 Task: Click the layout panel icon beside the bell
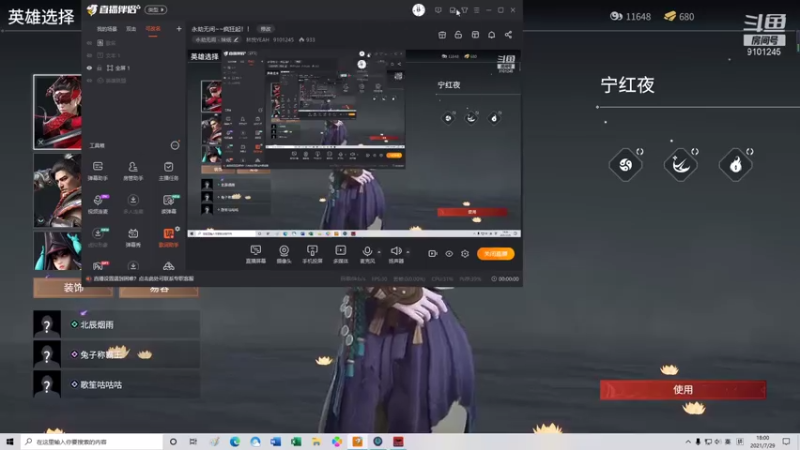(x=475, y=35)
